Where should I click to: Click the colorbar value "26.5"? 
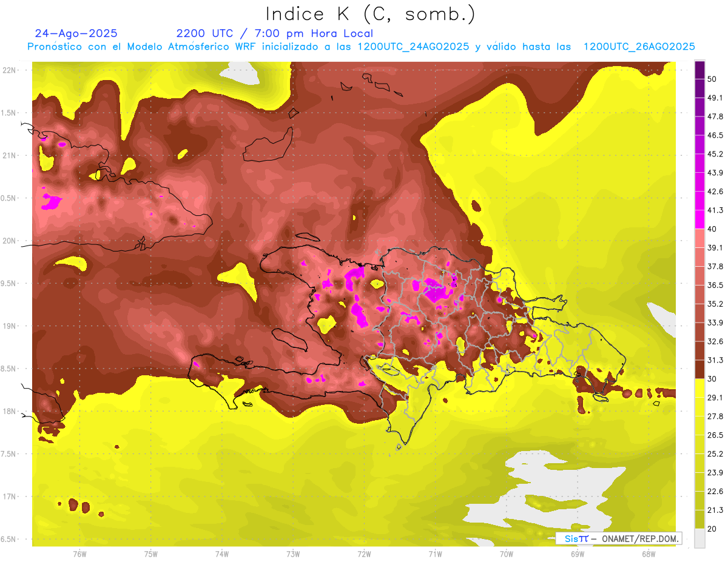point(715,435)
